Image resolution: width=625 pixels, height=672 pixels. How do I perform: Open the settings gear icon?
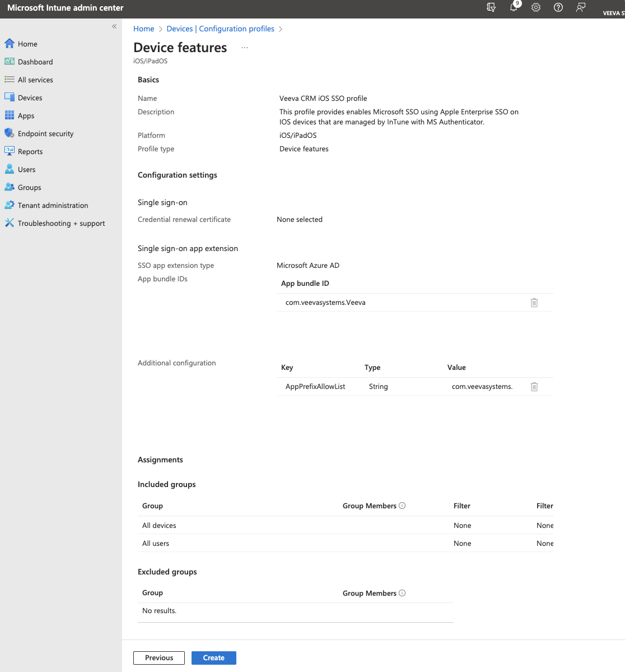[536, 8]
